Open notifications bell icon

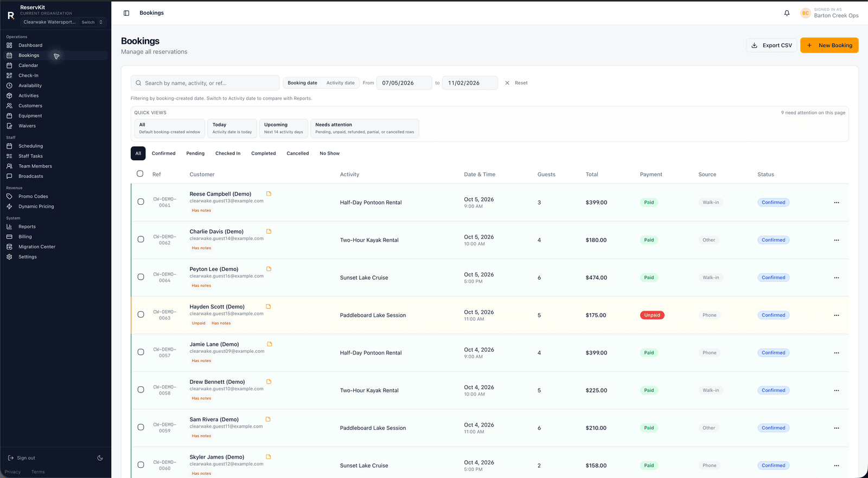point(787,13)
